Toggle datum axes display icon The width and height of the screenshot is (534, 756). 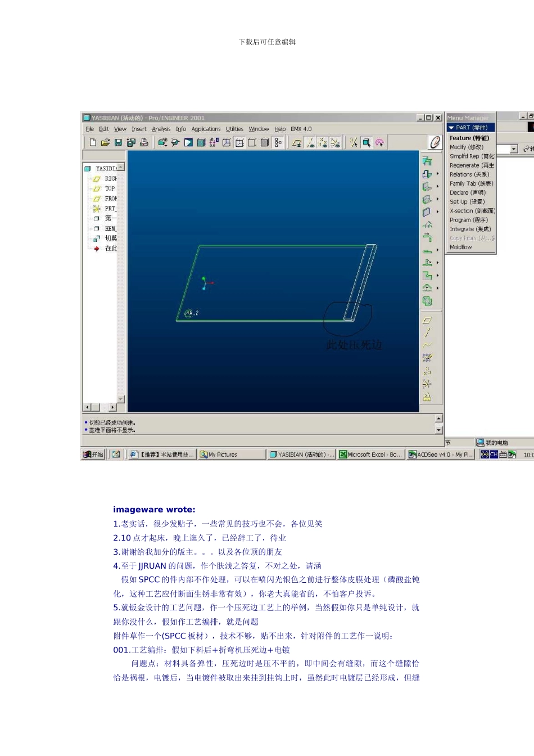pyautogui.click(x=310, y=143)
